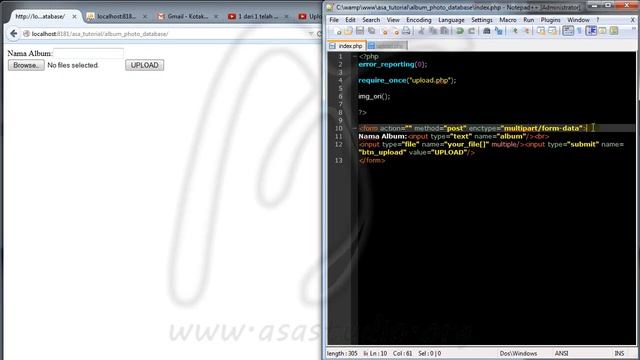Screen dimensions: 640x360
Task: Click the require_once("upload.php") code line
Action: tap(407, 80)
